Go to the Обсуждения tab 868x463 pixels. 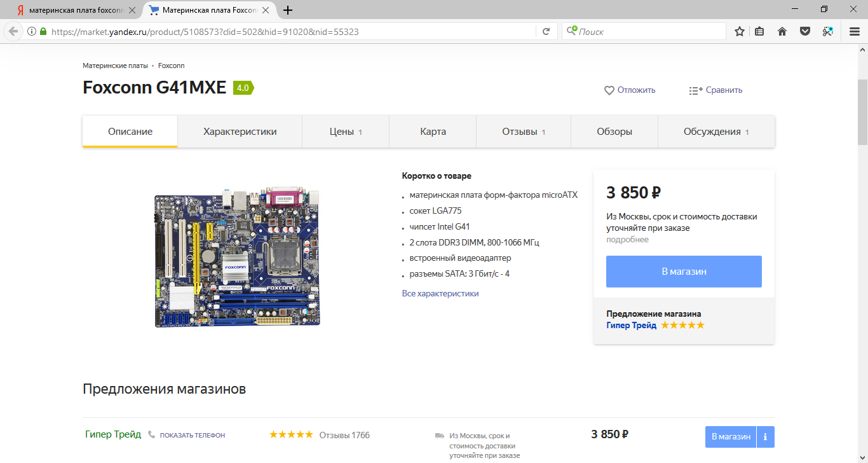tap(716, 132)
